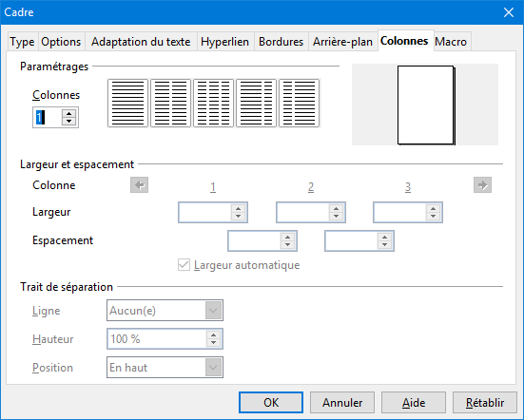Screen dimensions: 524x420
Task: Open the Ligne dropdown showing Aucun(e)
Action: click(x=165, y=311)
